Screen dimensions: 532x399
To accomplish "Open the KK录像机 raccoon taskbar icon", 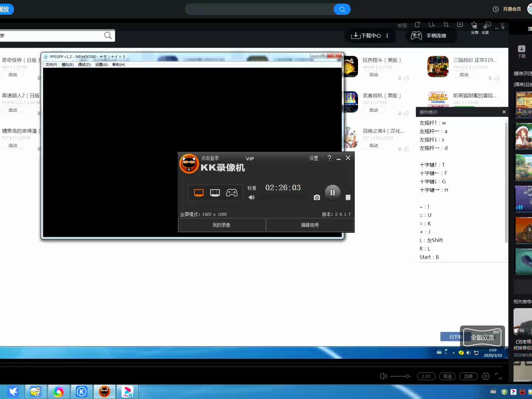I will [x=105, y=392].
